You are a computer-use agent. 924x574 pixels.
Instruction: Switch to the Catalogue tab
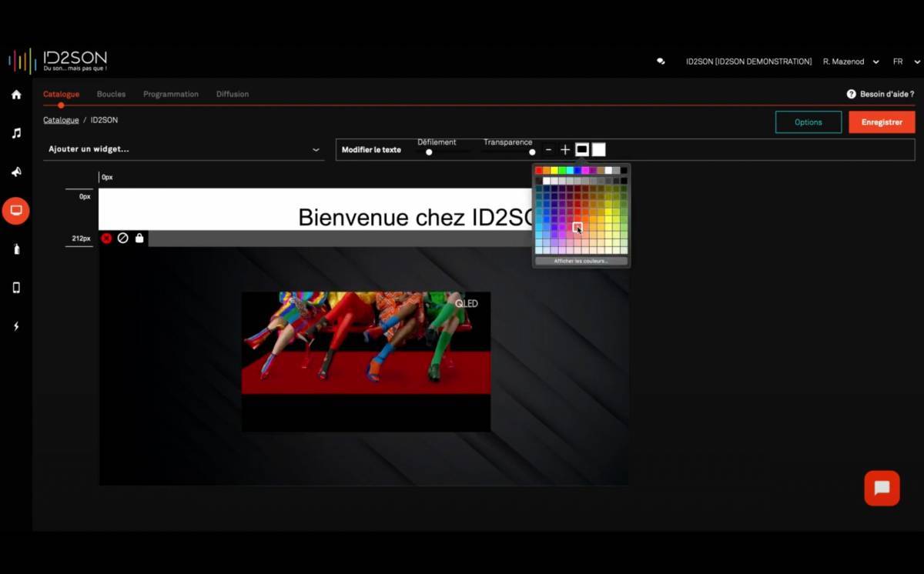click(61, 94)
